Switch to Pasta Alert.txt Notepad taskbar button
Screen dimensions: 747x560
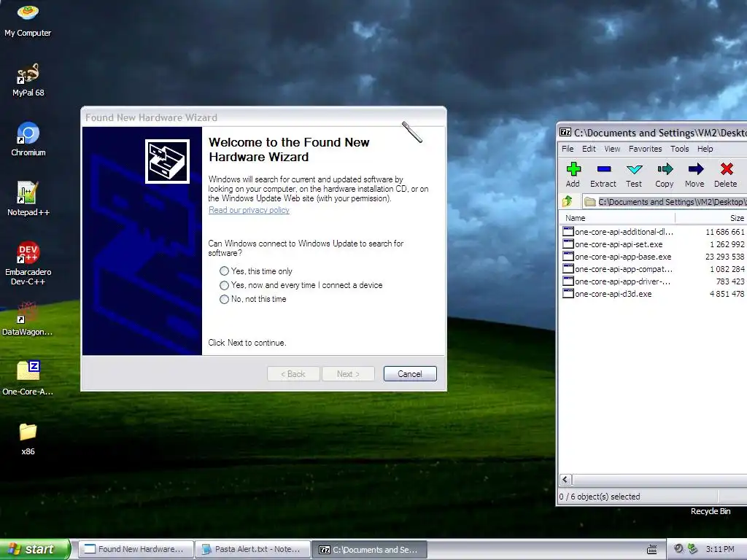[253, 549]
